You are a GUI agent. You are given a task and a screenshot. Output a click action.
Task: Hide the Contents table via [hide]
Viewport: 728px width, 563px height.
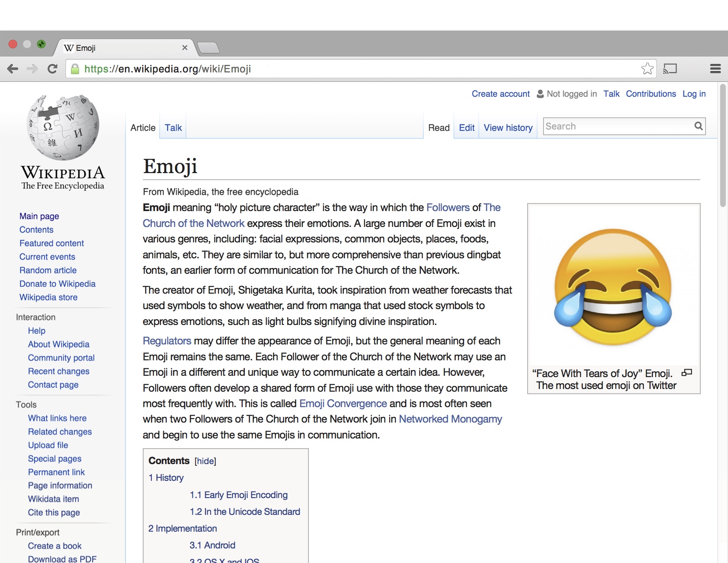coord(205,461)
